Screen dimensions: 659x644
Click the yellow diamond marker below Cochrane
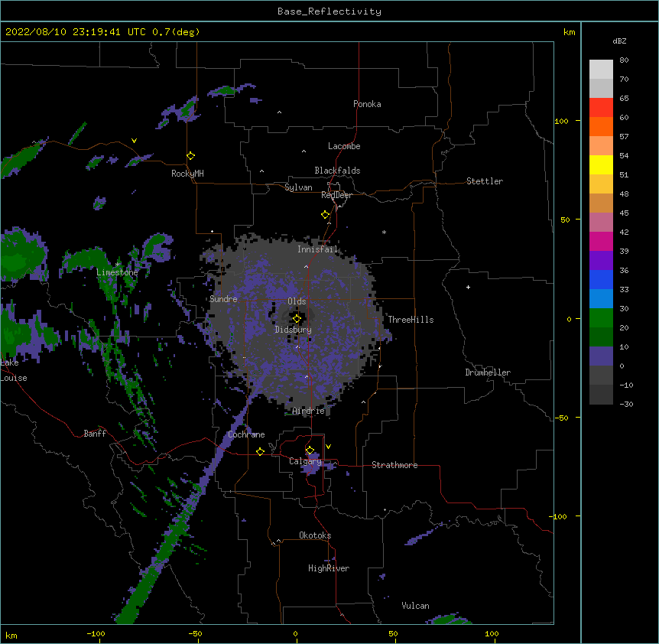click(260, 451)
